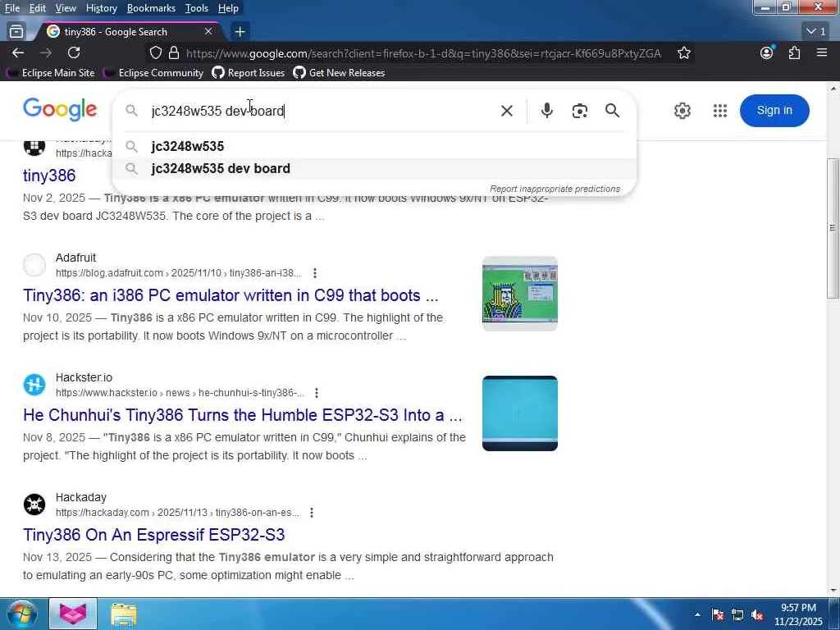Select the jc3248w535 suggestion
840x630 pixels.
(374, 146)
